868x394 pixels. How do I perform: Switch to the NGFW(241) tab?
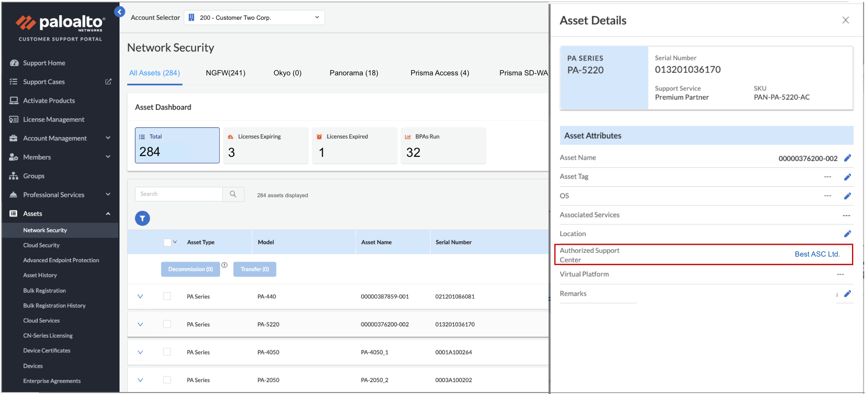225,73
